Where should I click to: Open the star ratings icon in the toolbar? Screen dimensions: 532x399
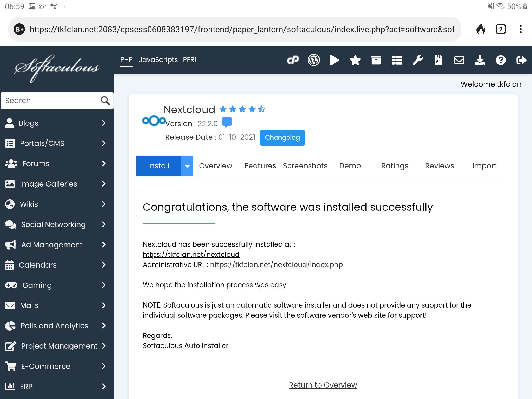click(355, 60)
